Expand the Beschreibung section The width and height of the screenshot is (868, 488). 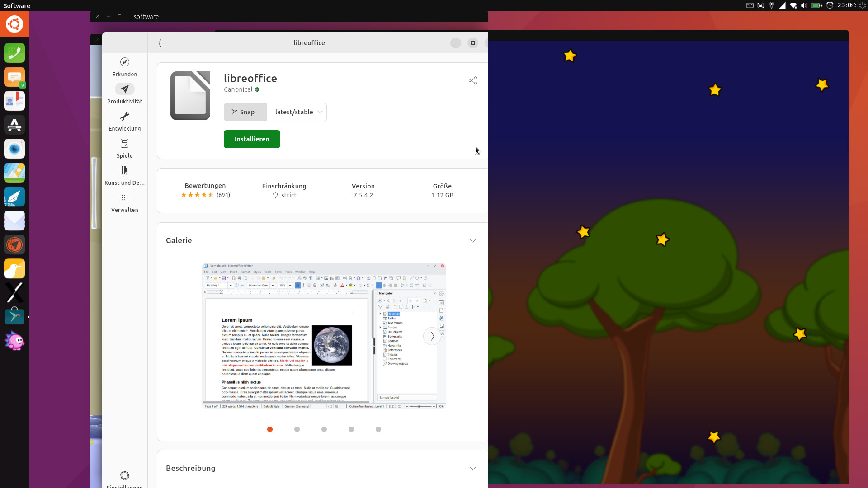pyautogui.click(x=472, y=468)
